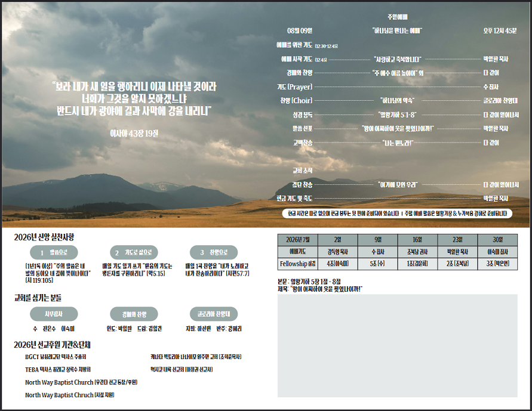Click '글로리아 찬양대' on the Choir row
This screenshot has height=411, width=532.
click(x=500, y=101)
